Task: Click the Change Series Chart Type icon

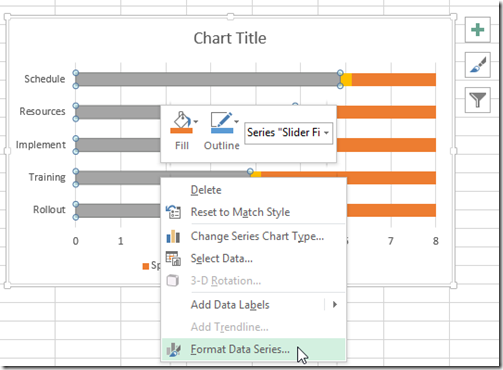Action: [173, 236]
